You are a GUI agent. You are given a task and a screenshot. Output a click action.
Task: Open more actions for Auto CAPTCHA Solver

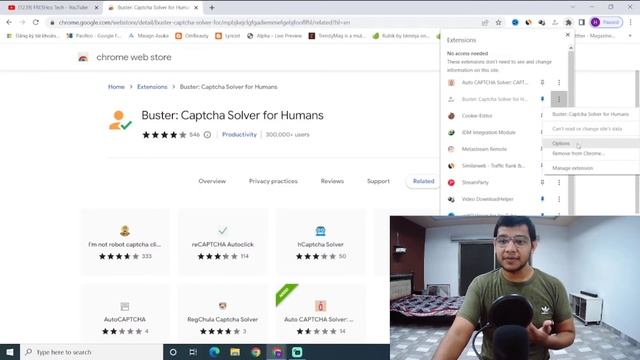coord(559,82)
